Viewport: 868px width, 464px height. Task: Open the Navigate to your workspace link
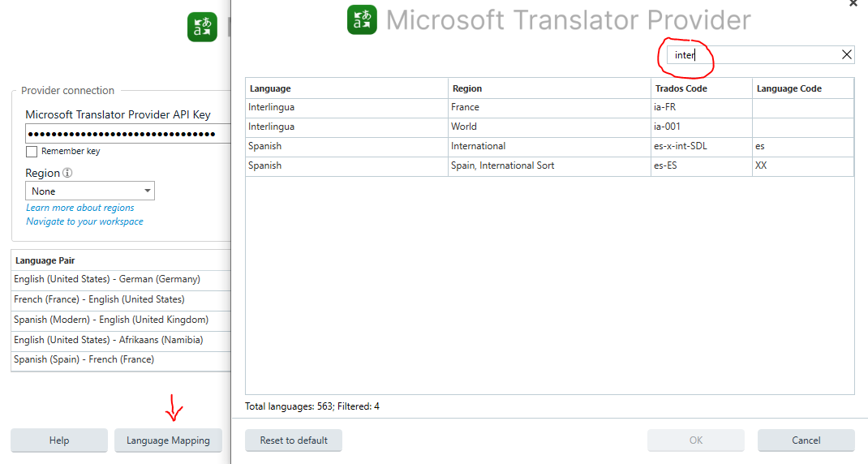(x=84, y=221)
